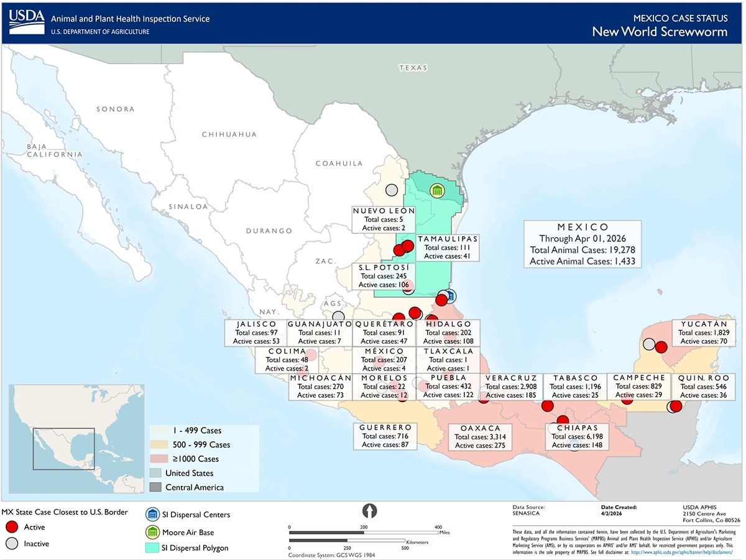The width and height of the screenshot is (746, 560).
Task: Click the north arrow compass icon
Action: point(370,511)
